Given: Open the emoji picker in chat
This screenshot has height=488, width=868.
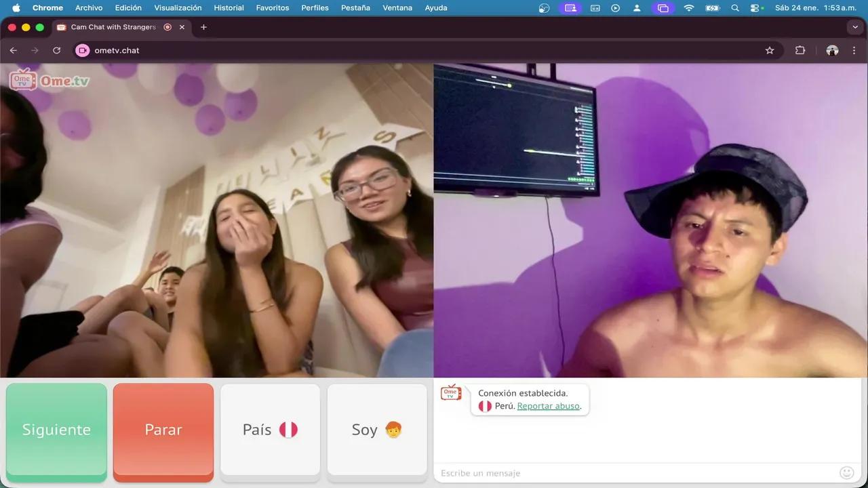Looking at the screenshot, I should [x=846, y=472].
